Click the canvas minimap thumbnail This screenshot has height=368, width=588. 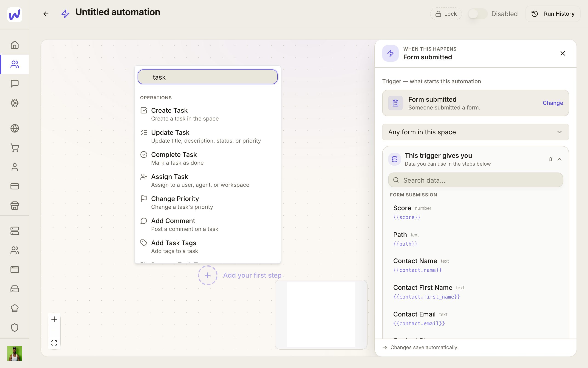click(321, 314)
